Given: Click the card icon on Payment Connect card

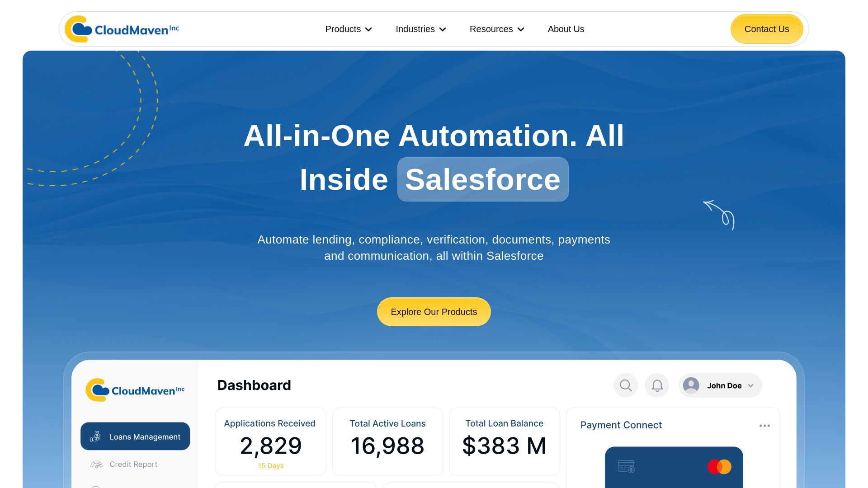Looking at the screenshot, I should click(x=626, y=466).
